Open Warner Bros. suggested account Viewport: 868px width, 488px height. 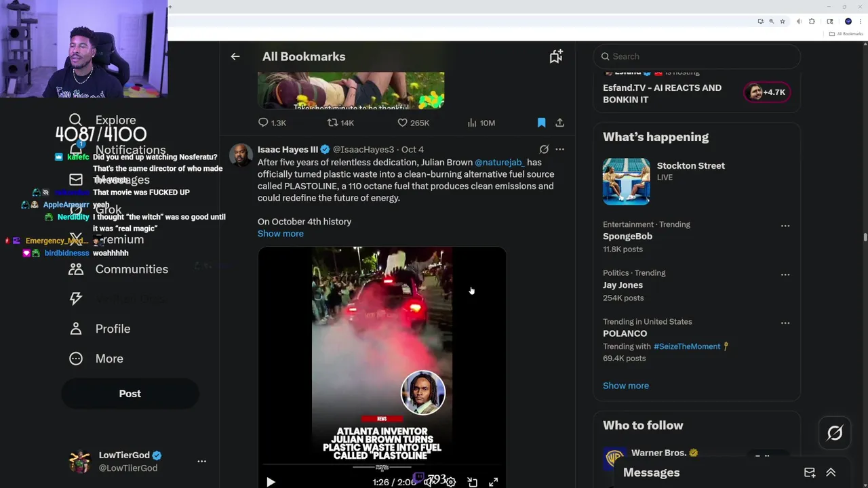coord(658,454)
